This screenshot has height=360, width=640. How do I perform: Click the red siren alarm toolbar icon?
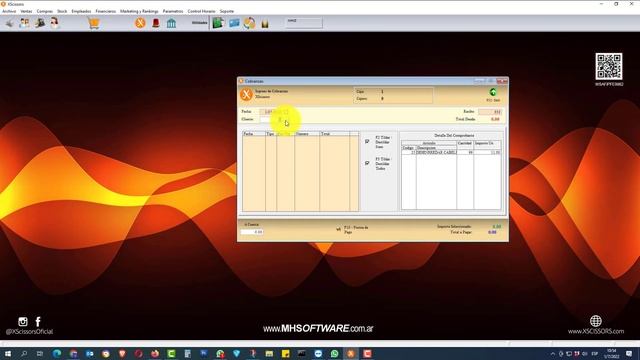coord(156,23)
